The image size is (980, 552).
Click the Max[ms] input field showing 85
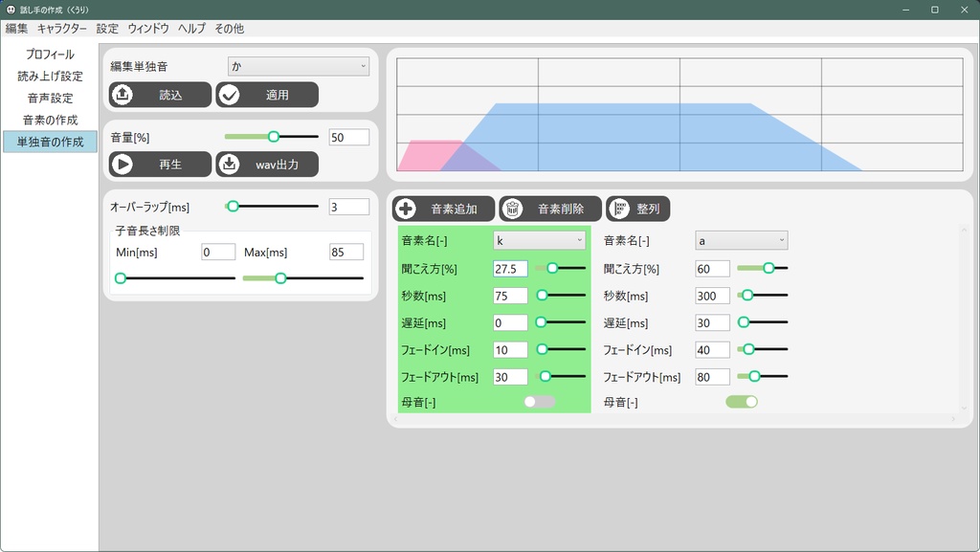[x=345, y=252]
